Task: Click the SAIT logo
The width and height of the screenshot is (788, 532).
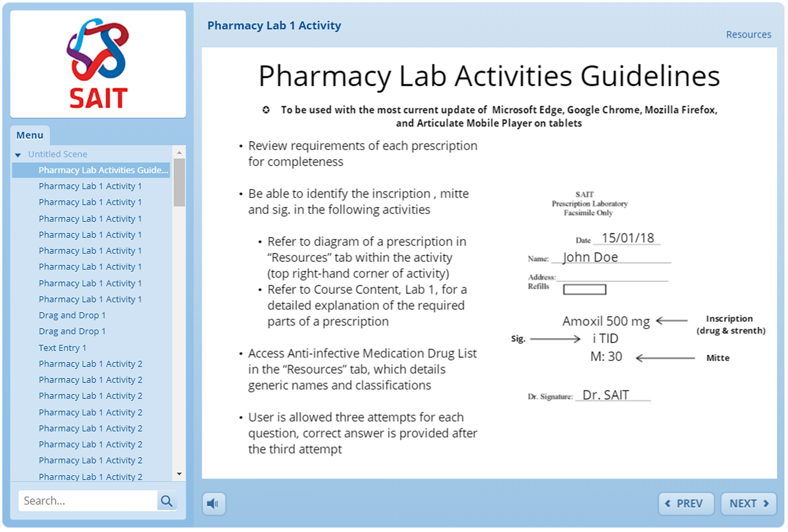Action: click(x=98, y=64)
